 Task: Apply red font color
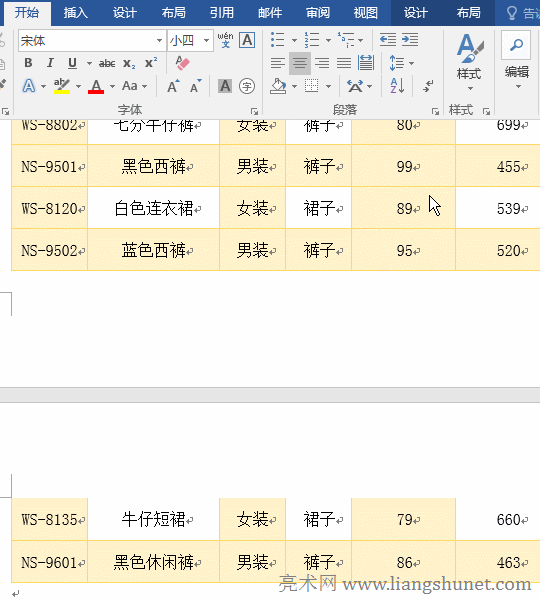(96, 86)
